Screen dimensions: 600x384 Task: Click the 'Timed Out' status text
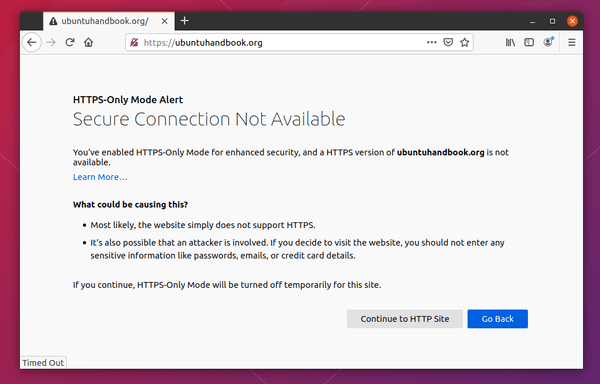(43, 363)
